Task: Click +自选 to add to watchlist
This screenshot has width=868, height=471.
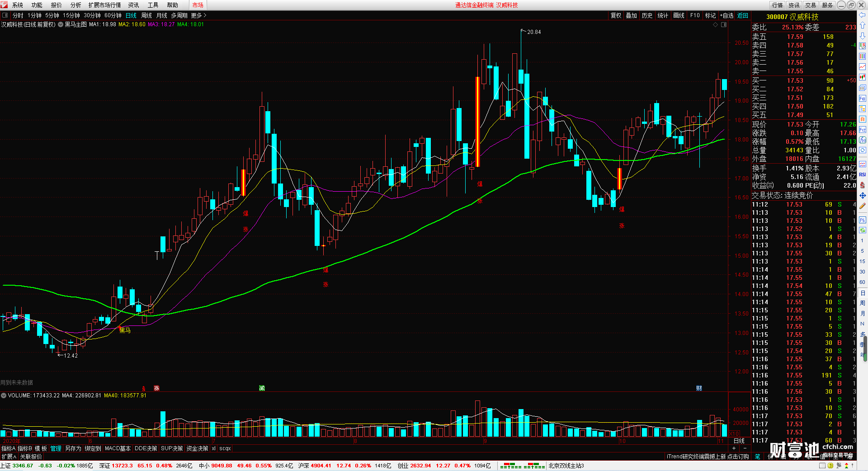Action: [727, 15]
